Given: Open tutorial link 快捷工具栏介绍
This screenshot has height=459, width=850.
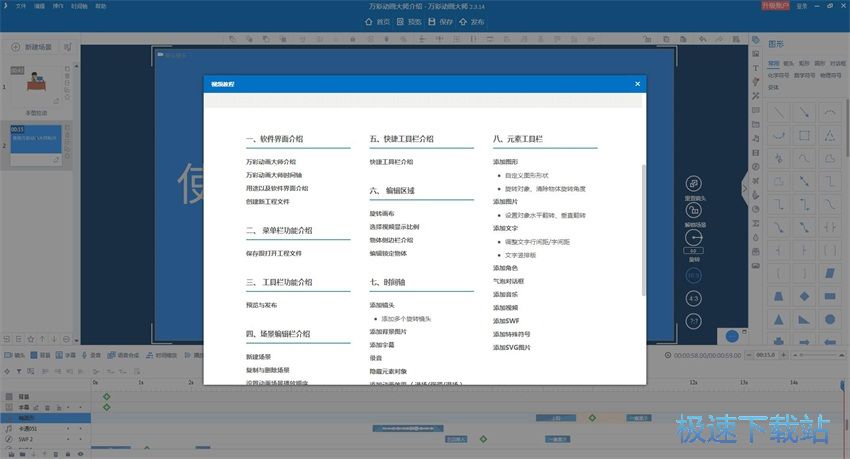Looking at the screenshot, I should 391,161.
